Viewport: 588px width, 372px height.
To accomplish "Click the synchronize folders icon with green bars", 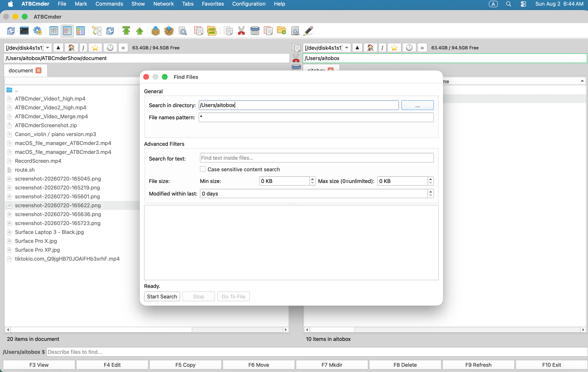I will coord(212,31).
